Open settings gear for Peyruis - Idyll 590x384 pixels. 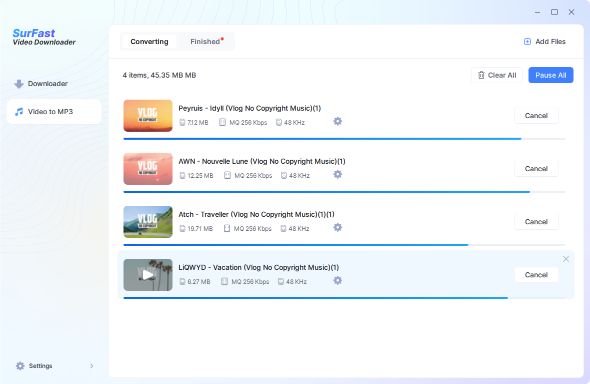[338, 121]
